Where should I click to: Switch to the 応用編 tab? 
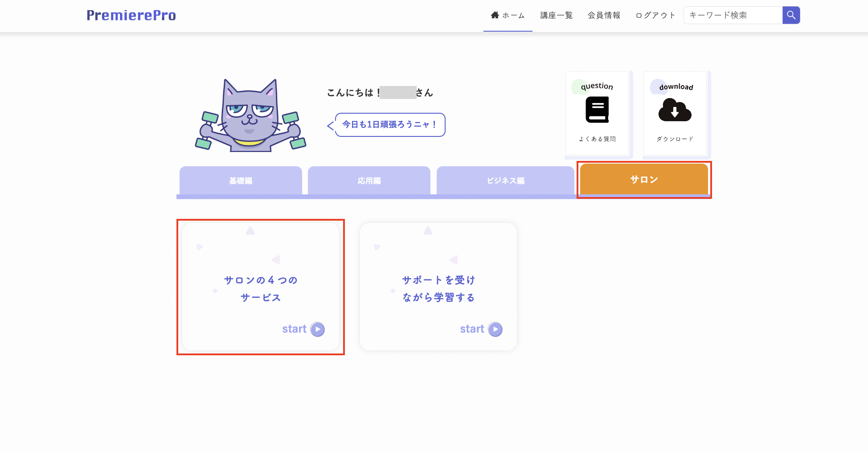tap(369, 181)
